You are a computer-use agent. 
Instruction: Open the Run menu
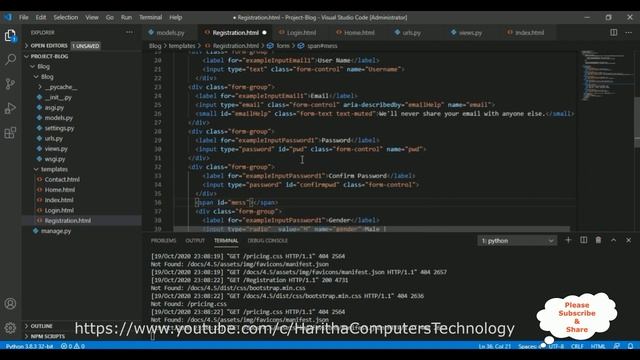(x=126, y=17)
